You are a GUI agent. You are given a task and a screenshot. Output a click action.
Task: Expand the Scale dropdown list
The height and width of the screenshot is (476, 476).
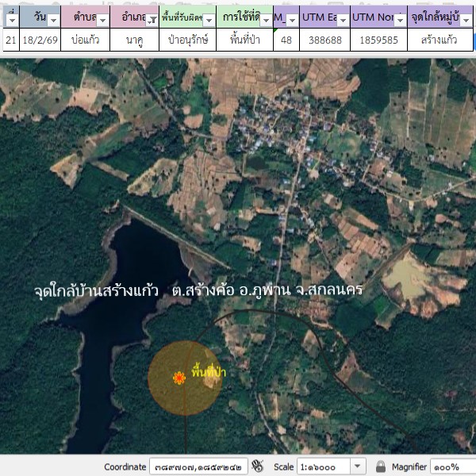click(357, 466)
